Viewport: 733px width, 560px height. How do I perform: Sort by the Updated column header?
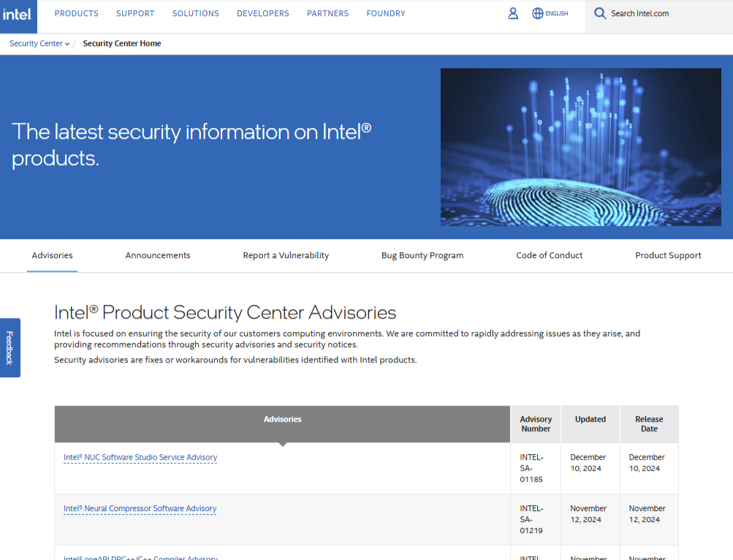[590, 420]
